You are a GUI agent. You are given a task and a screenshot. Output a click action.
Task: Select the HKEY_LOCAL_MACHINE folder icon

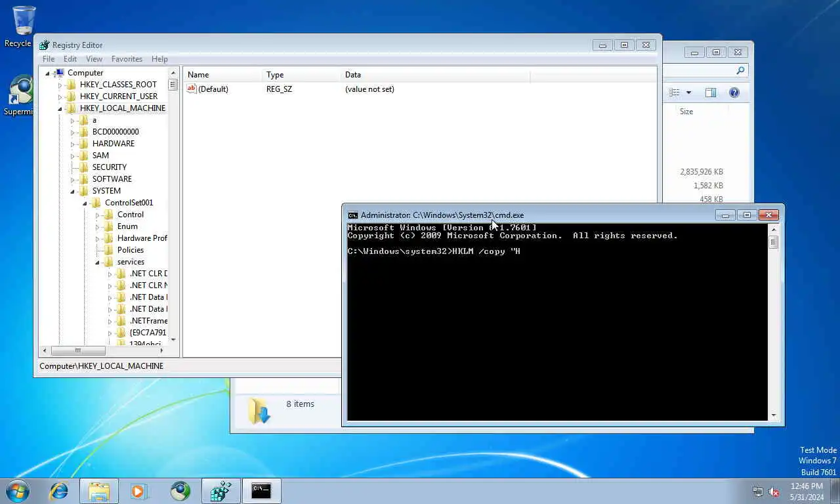(x=71, y=108)
